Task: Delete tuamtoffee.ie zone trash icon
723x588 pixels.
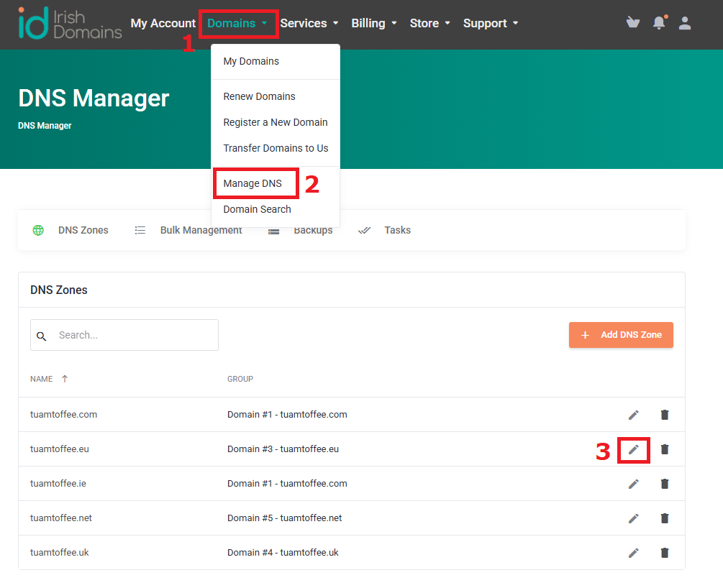Action: click(x=665, y=484)
